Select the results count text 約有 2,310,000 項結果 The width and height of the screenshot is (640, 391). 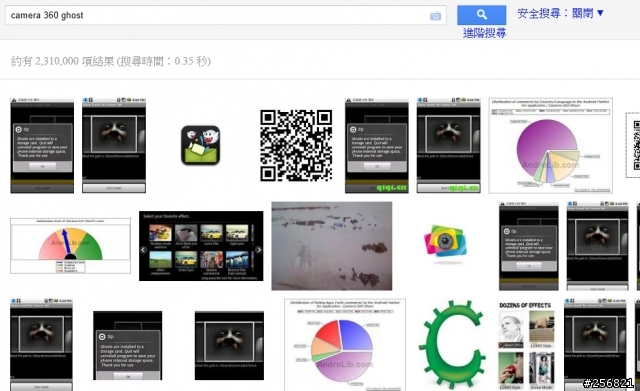62,61
